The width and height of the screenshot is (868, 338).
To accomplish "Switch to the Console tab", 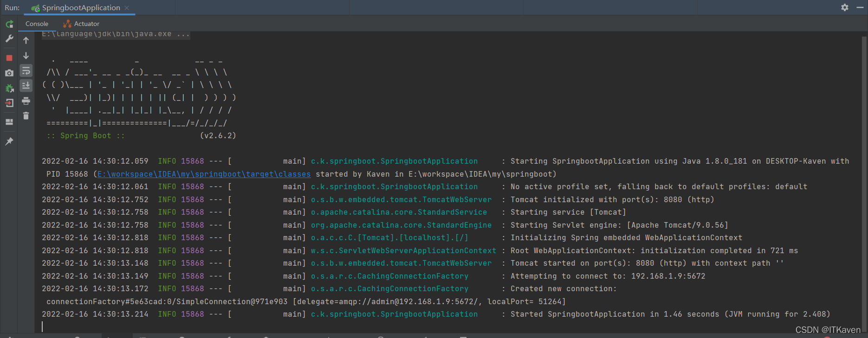I will (37, 24).
